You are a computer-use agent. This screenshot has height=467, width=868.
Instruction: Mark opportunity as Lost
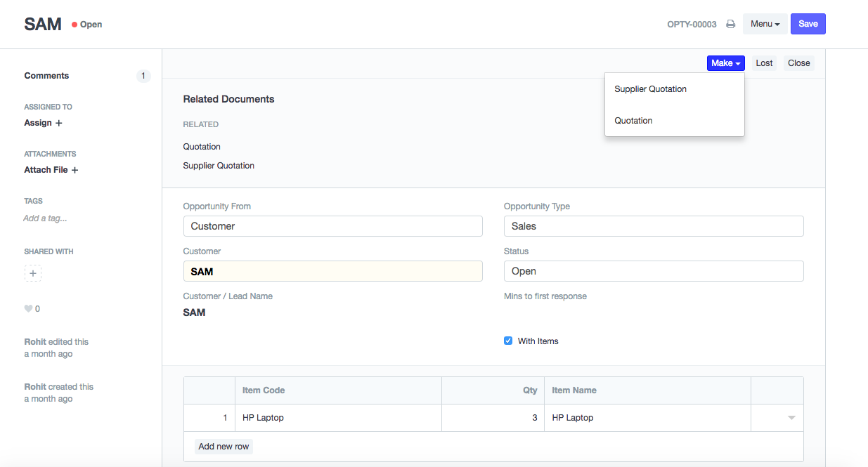click(x=764, y=63)
